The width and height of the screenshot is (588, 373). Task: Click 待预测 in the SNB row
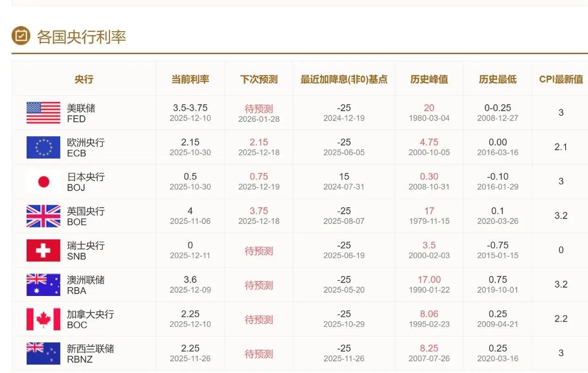259,251
